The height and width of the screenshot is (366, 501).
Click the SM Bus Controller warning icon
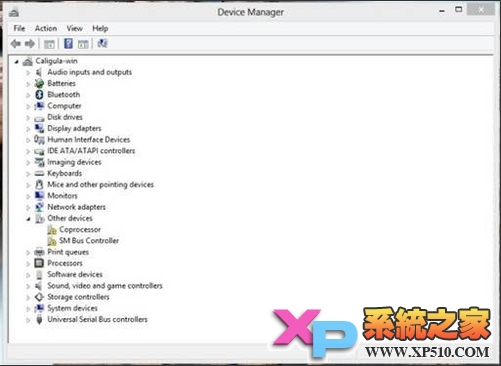[52, 241]
